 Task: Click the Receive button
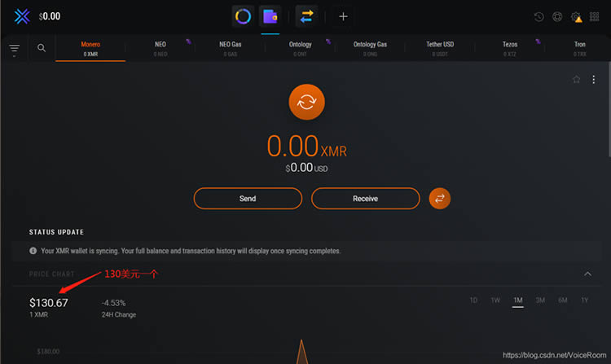(365, 198)
